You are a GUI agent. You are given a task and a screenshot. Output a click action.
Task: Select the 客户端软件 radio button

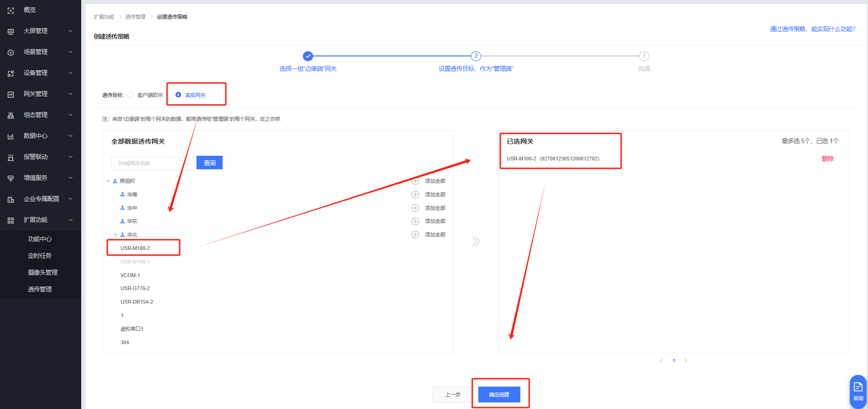[131, 95]
